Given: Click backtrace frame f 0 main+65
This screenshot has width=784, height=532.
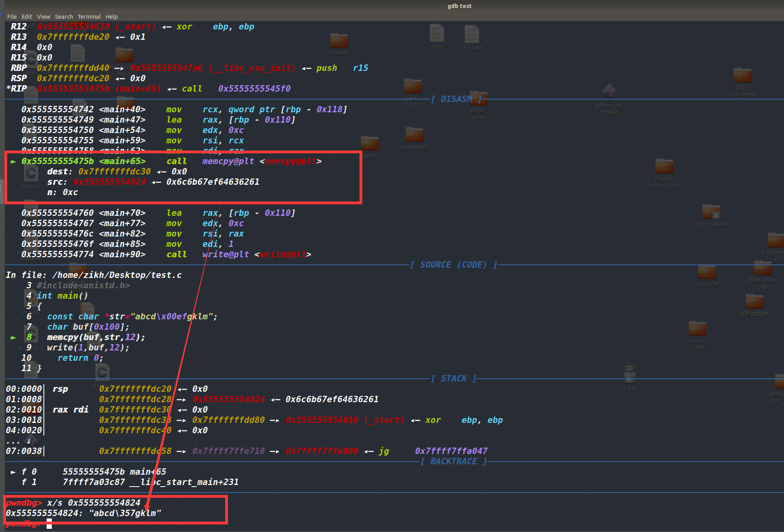Looking at the screenshot, I should [x=88, y=471].
